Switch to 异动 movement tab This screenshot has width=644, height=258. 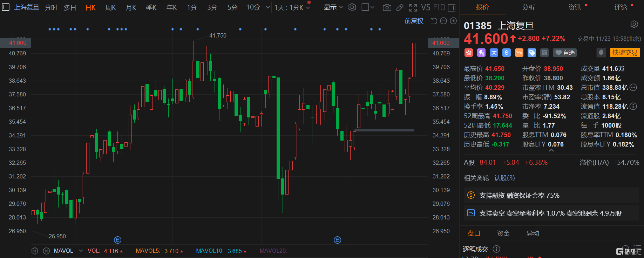[533, 233]
